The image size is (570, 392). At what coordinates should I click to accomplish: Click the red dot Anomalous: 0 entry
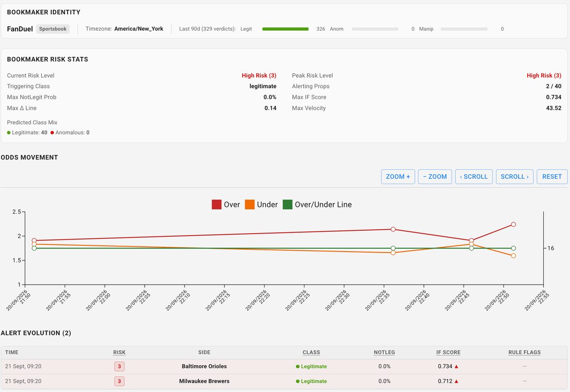(70, 132)
